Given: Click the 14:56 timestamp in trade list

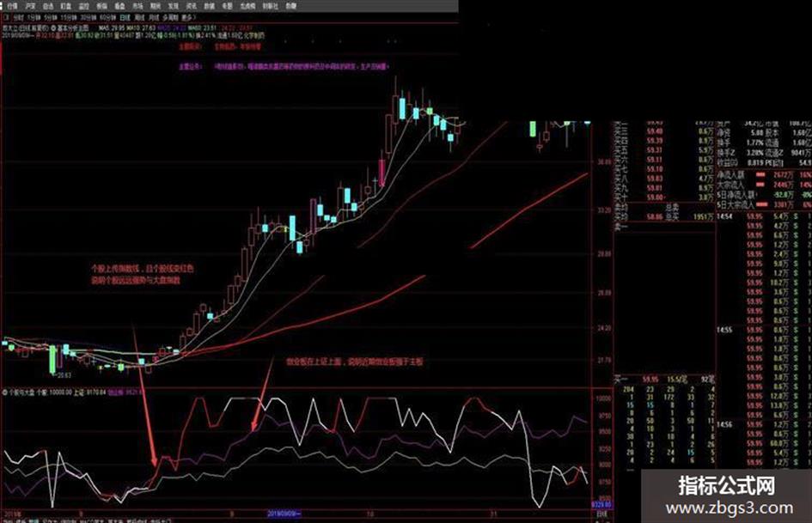Looking at the screenshot, I should (725, 424).
